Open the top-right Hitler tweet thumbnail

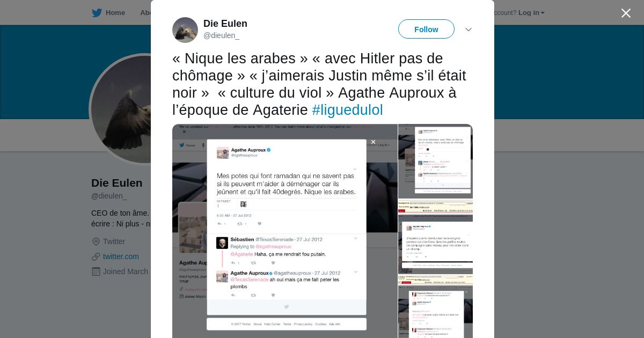[x=436, y=161]
